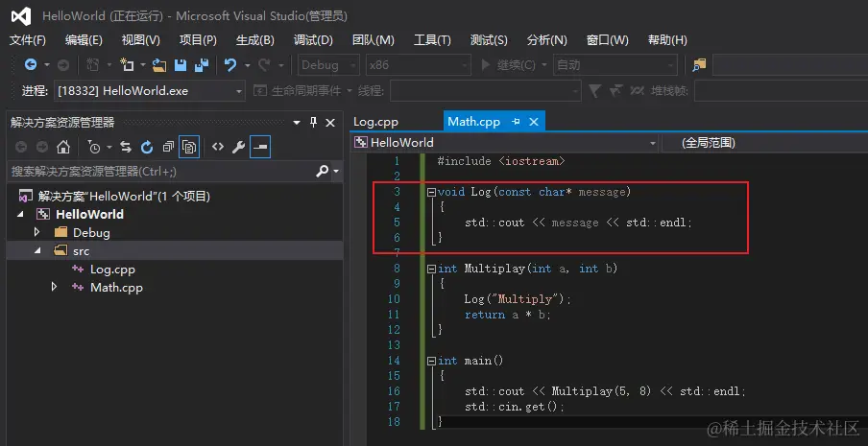Close the Solution Explorer panel
This screenshot has height=446, width=868.
[x=330, y=123]
